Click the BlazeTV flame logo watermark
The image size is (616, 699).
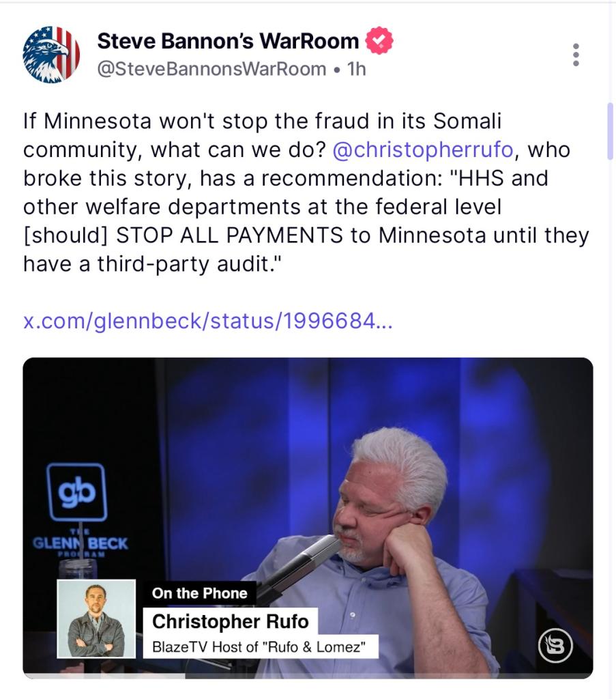pos(555,645)
